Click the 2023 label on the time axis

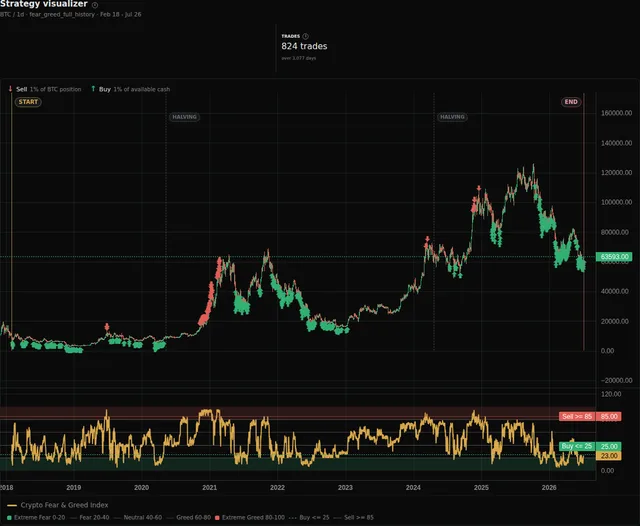pyautogui.click(x=345, y=487)
